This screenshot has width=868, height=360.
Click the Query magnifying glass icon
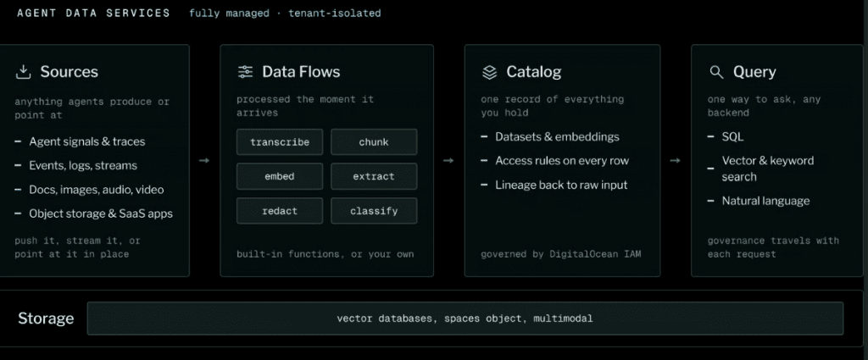716,72
